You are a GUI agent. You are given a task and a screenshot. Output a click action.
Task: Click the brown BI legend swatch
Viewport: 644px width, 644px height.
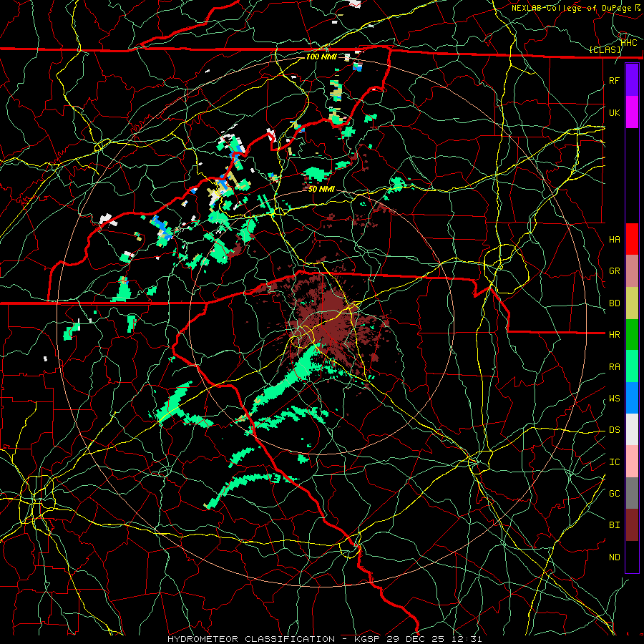(x=632, y=525)
